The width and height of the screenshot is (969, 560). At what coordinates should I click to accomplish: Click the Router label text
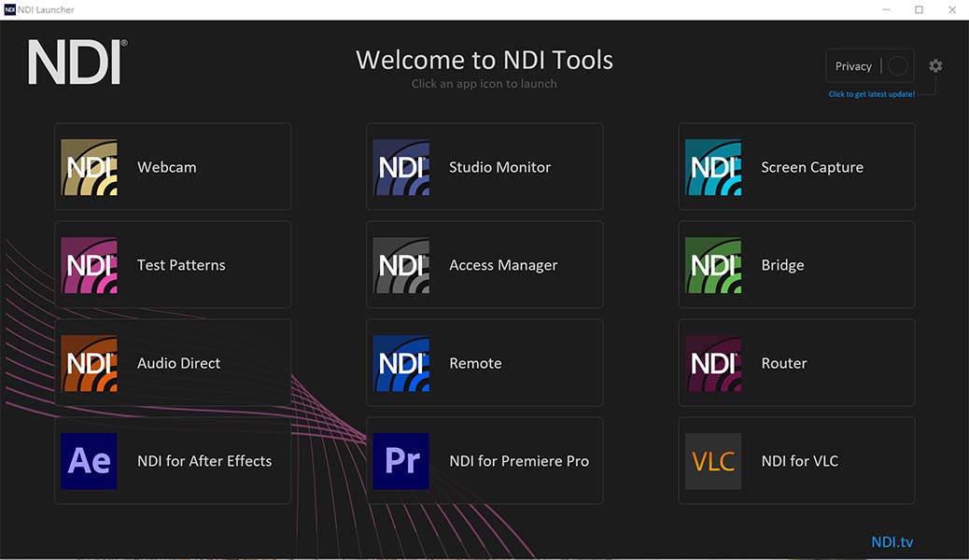pyautogui.click(x=783, y=363)
